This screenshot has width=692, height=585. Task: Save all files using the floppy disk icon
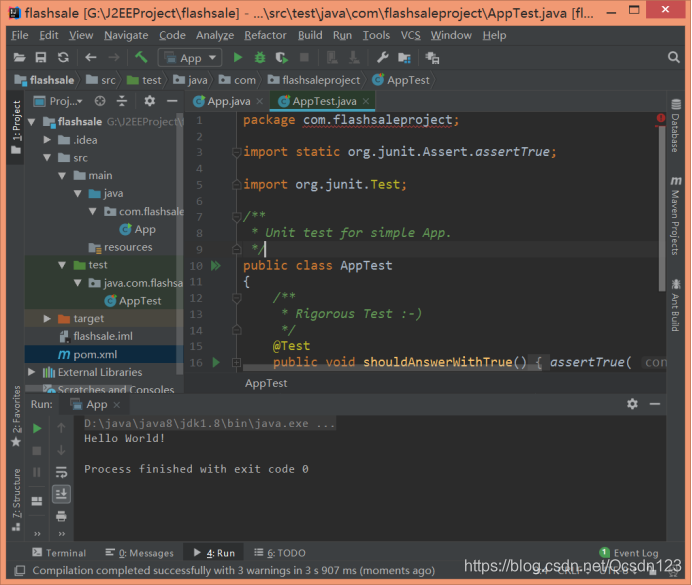pos(41,57)
